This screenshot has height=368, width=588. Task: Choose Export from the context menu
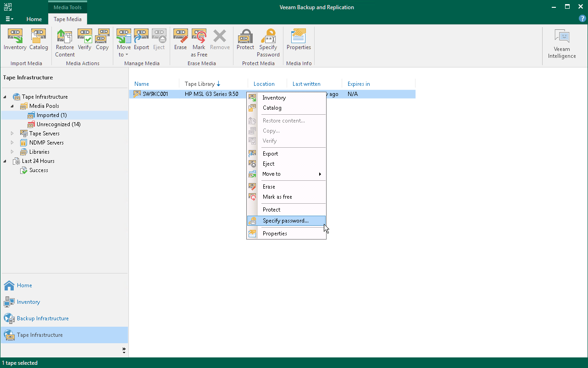pos(270,153)
